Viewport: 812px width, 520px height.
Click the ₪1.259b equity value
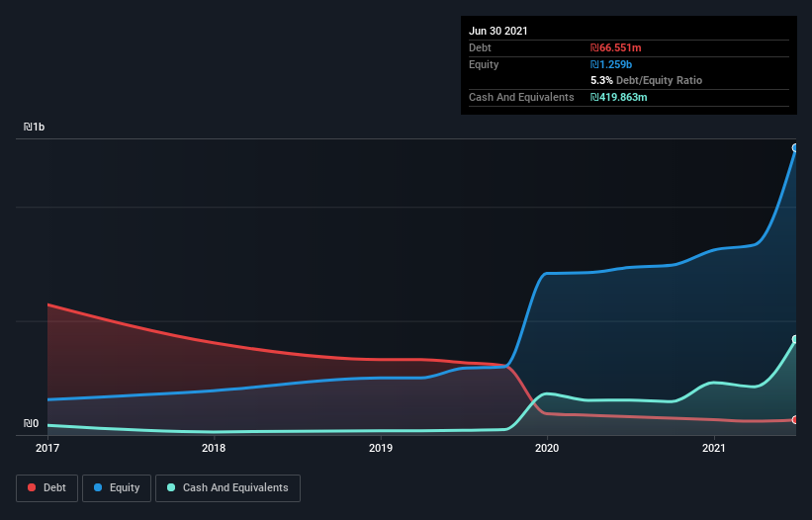[611, 64]
